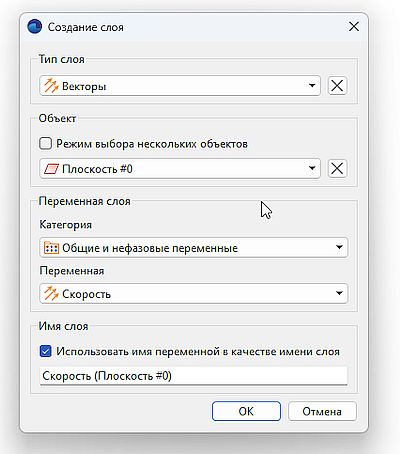Viewport: 400px width, 454px height.
Task: Clear layer type with the X button
Action: click(337, 86)
